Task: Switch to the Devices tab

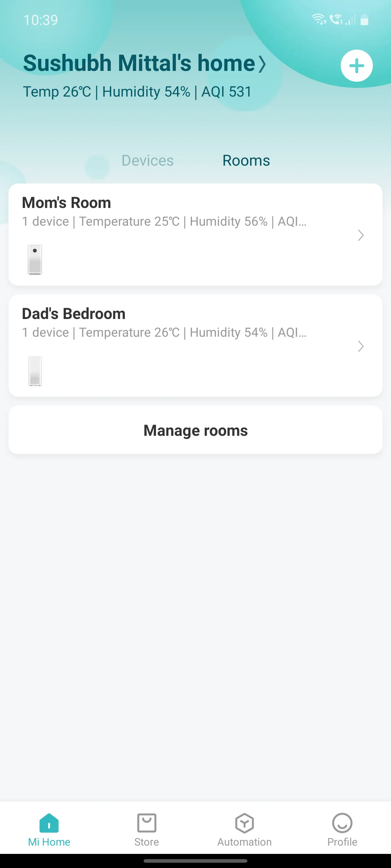Action: [x=147, y=161]
